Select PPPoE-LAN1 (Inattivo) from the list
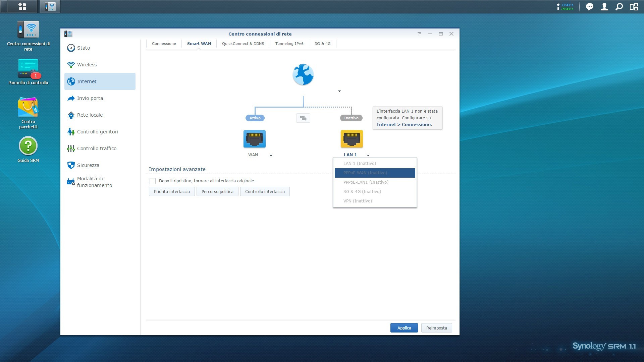Screen dimensions: 644x362 point(366,182)
